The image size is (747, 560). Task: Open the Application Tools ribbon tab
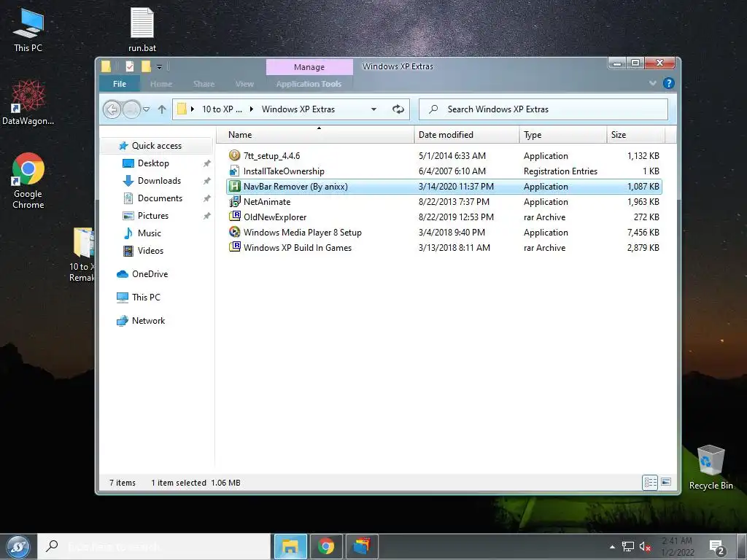(309, 84)
